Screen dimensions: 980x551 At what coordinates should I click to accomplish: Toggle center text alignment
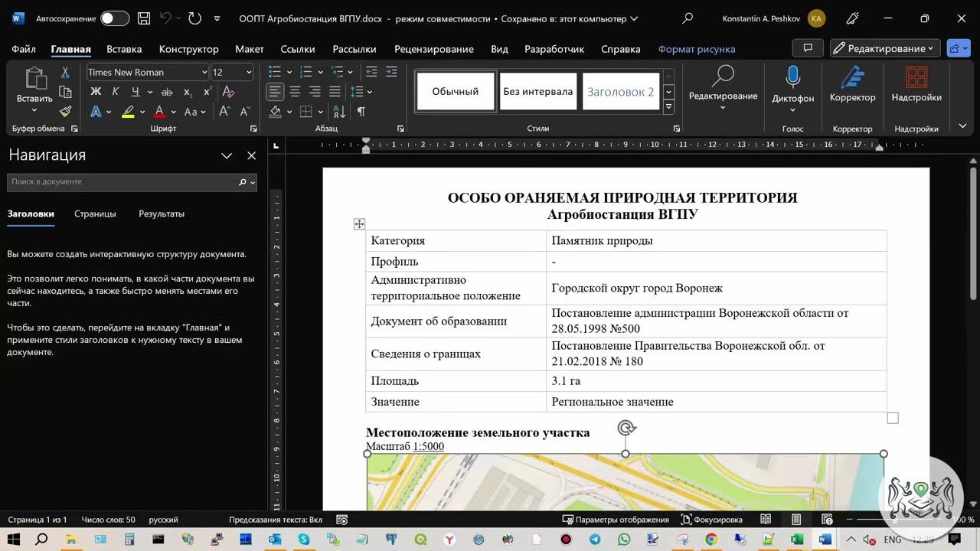295,92
